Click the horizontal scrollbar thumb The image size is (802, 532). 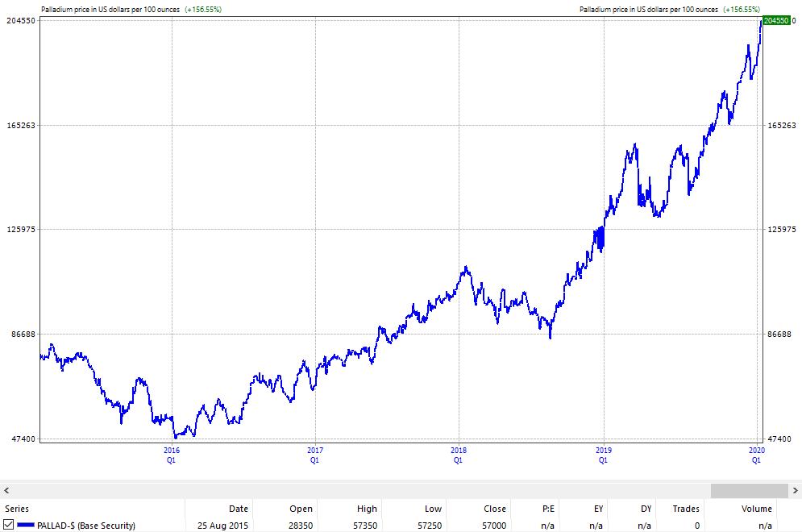click(748, 490)
